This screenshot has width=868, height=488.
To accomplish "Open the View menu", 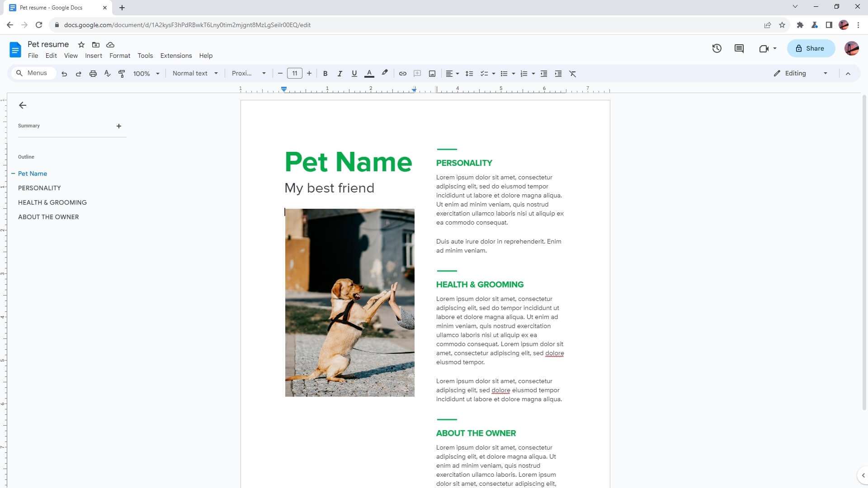I will (x=71, y=56).
